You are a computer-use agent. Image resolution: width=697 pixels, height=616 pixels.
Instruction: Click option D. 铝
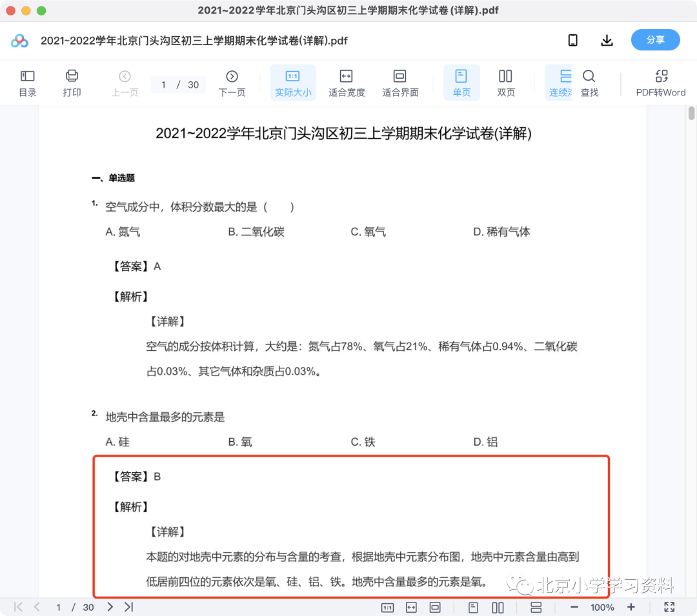pos(485,442)
